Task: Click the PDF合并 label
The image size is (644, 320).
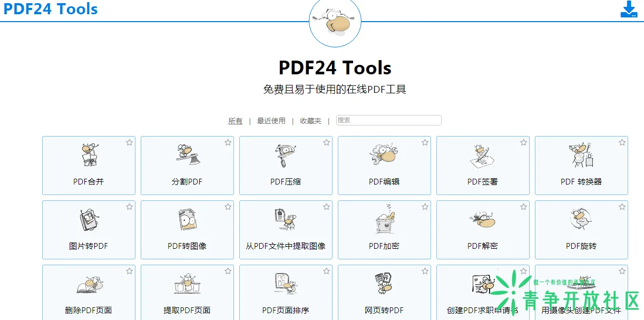Action: (89, 182)
